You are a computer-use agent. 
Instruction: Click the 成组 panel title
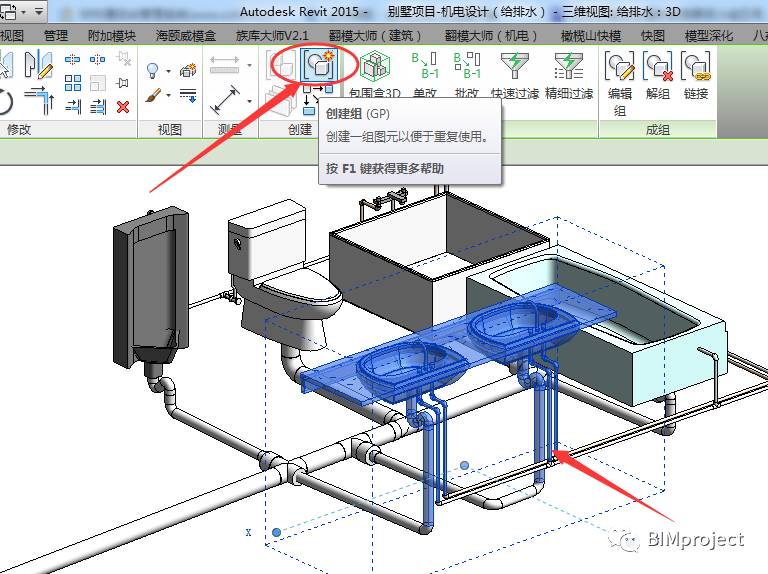(657, 129)
